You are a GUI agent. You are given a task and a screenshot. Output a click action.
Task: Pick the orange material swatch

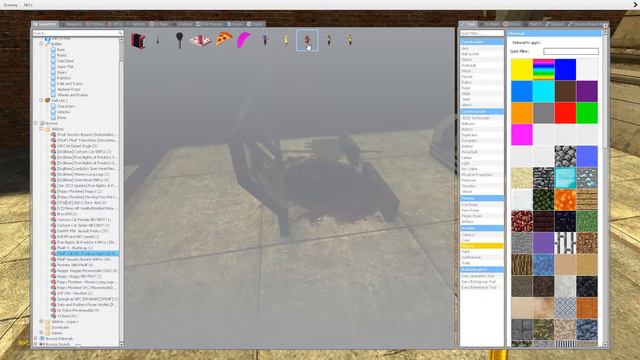[522, 113]
